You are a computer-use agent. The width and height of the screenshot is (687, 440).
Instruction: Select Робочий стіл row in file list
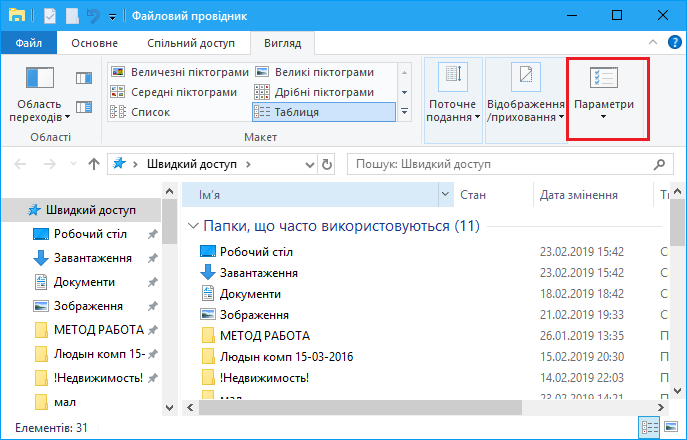pyautogui.click(x=426, y=252)
